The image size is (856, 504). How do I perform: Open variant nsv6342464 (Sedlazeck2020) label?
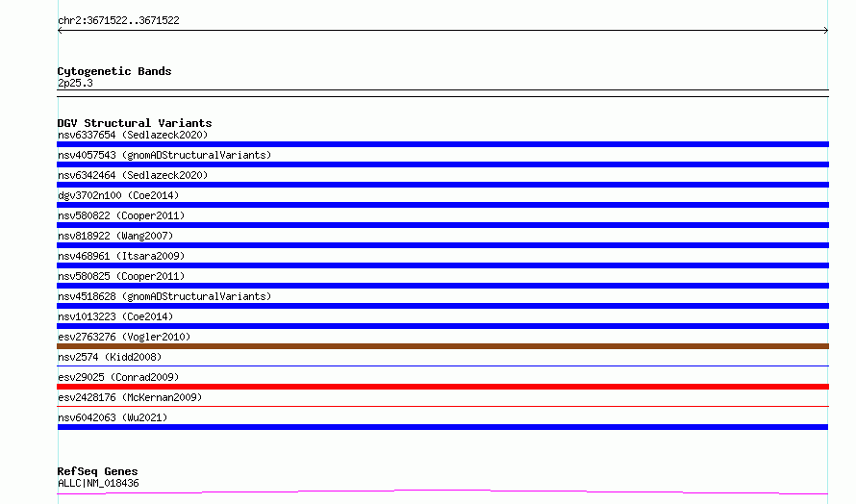click(133, 175)
